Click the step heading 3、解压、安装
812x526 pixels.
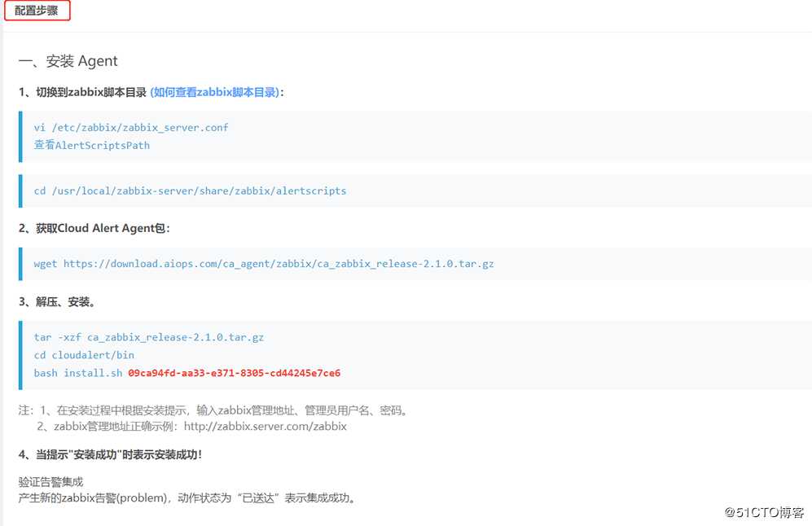57,302
